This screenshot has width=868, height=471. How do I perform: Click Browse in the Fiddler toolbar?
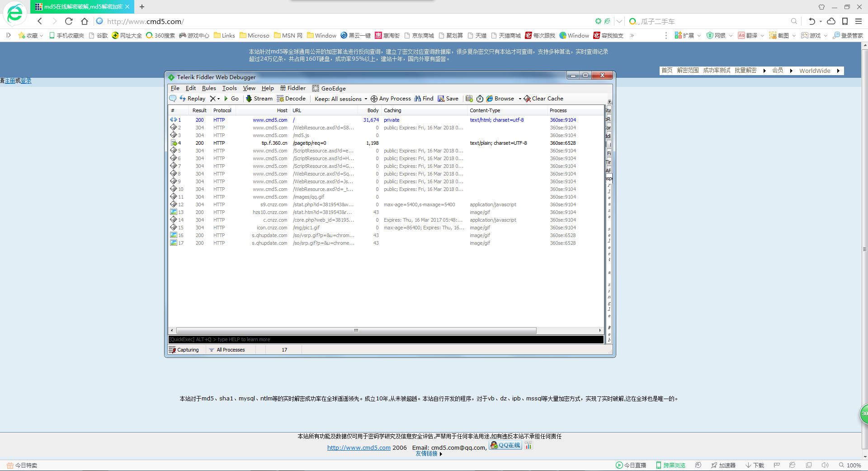tap(500, 99)
